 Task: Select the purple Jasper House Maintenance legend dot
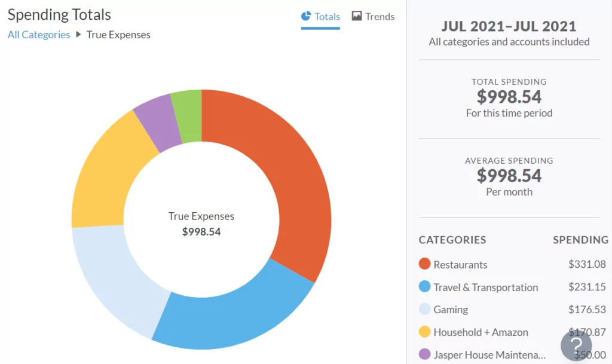click(x=424, y=354)
